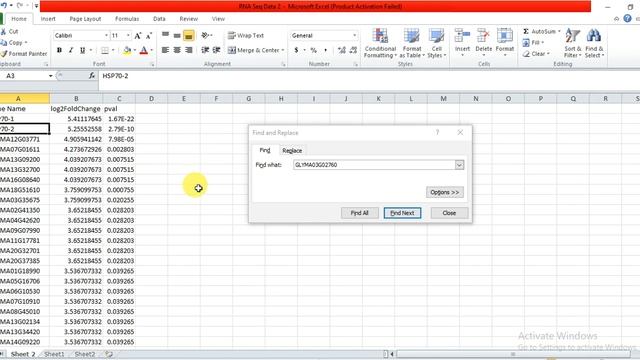Toggle Italic formatting
The width and height of the screenshot is (640, 360).
71,50
